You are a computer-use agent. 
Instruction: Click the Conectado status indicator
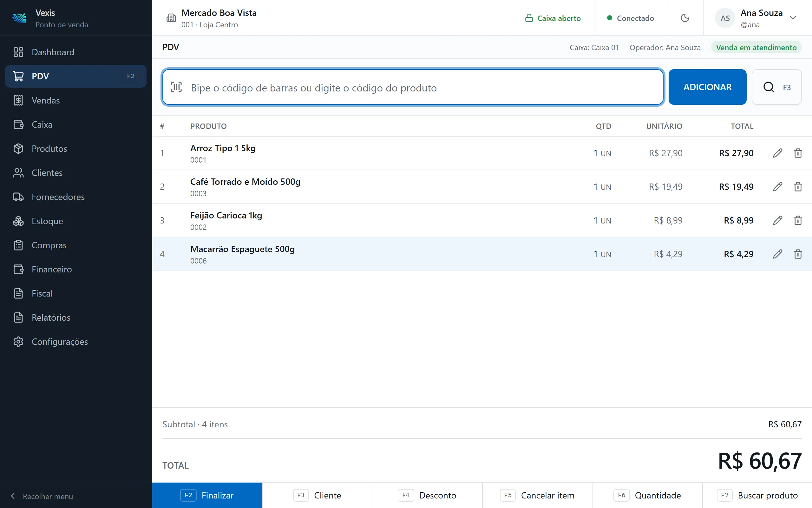pos(631,18)
